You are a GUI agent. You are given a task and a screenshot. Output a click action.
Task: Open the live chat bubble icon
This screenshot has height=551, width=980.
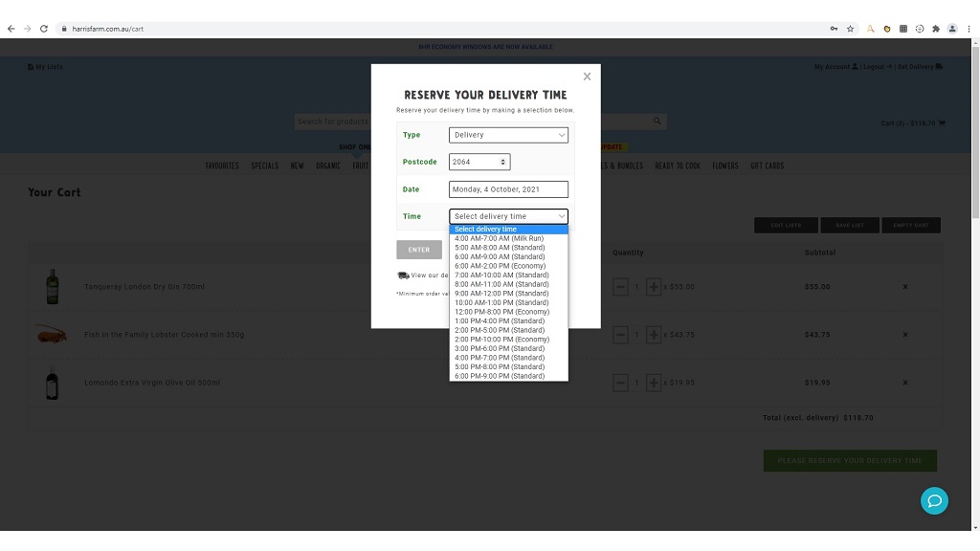coord(934,500)
